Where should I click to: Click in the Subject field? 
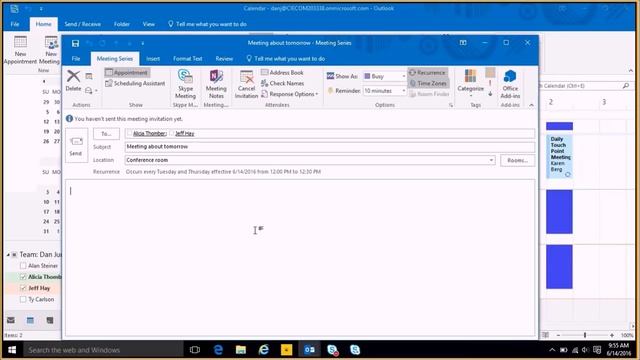330,147
